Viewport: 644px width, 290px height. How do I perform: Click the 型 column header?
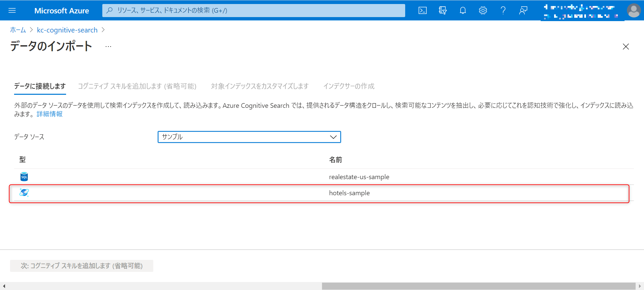pyautogui.click(x=22, y=160)
